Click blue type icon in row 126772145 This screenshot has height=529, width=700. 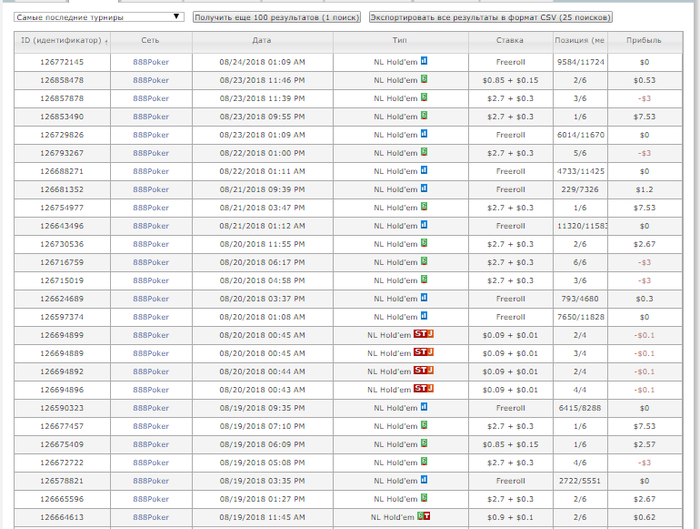[424, 61]
